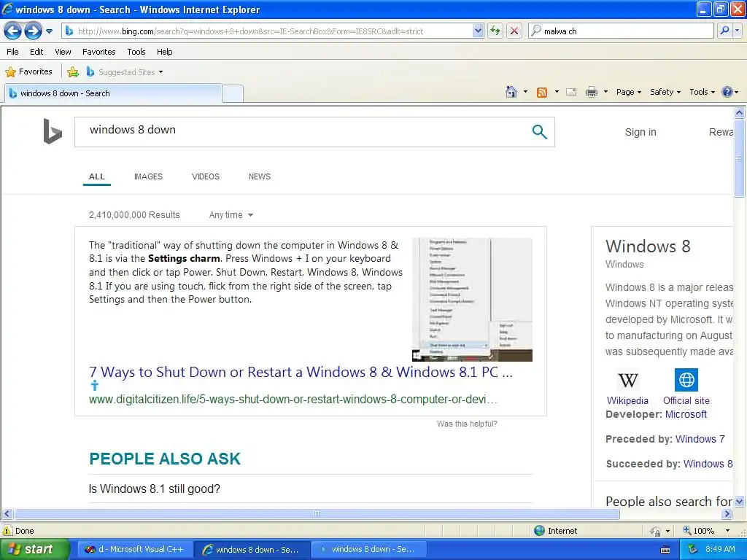Open '7 Ways to Shut Down or Restart' link
747x560 pixels.
[301, 372]
